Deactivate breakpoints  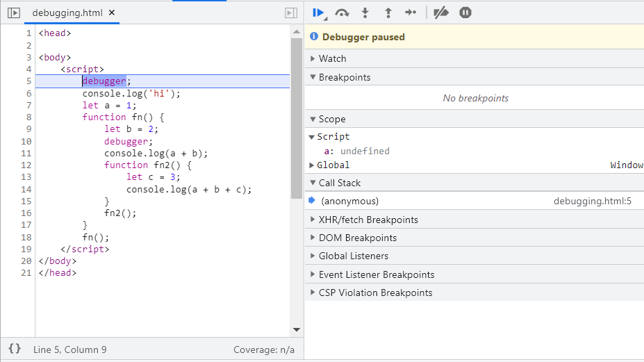click(441, 13)
